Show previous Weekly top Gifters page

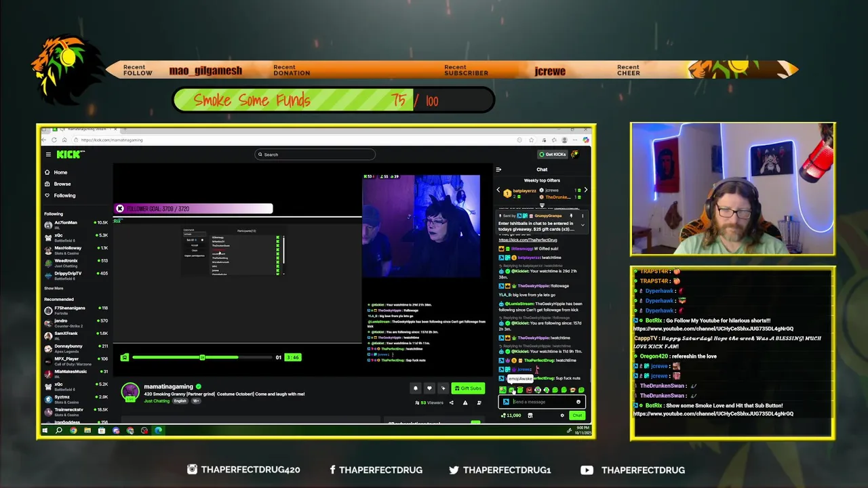click(498, 190)
